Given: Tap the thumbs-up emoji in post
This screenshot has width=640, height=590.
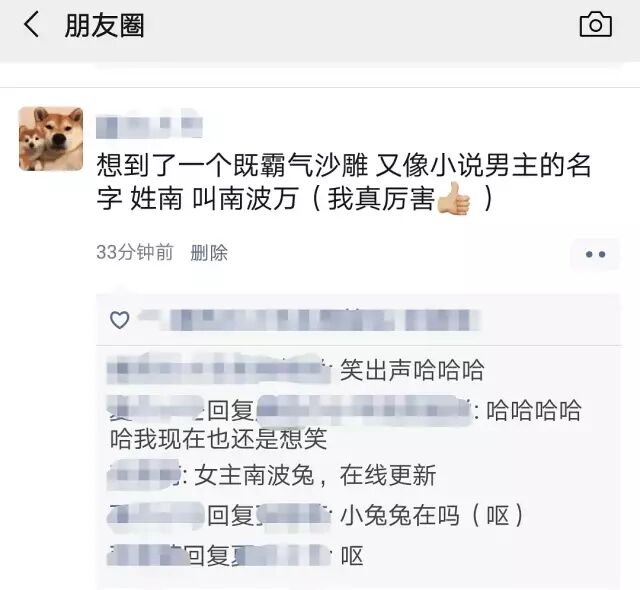Looking at the screenshot, I should tap(454, 199).
